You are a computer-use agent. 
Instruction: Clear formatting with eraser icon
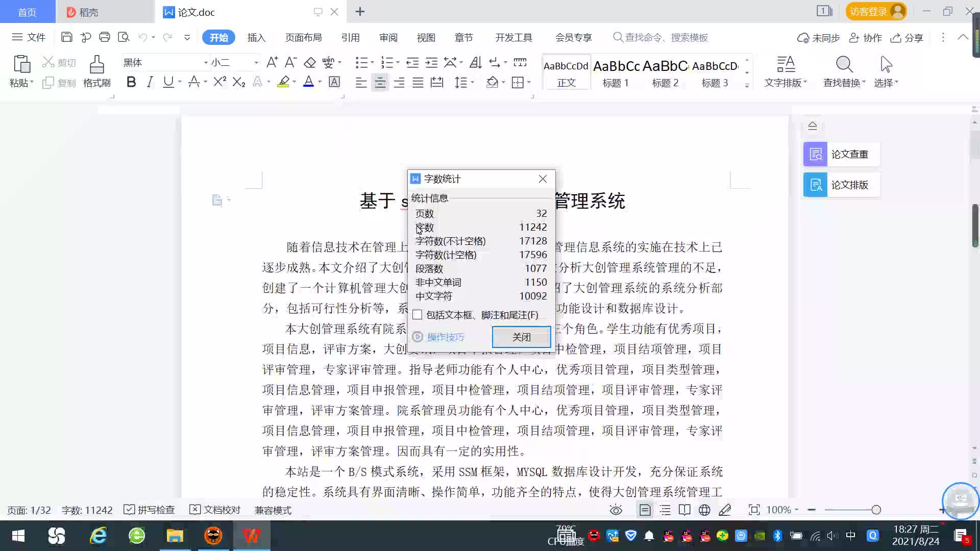pos(310,62)
